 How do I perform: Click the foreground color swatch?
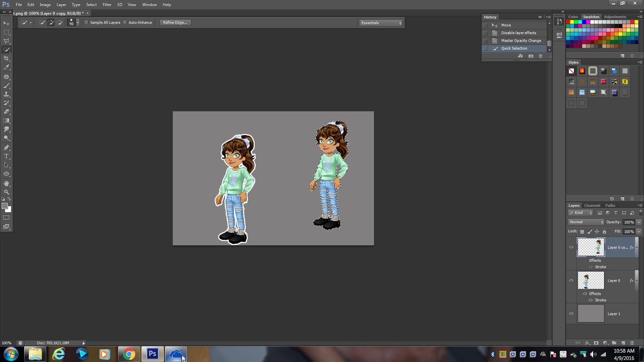click(5, 206)
